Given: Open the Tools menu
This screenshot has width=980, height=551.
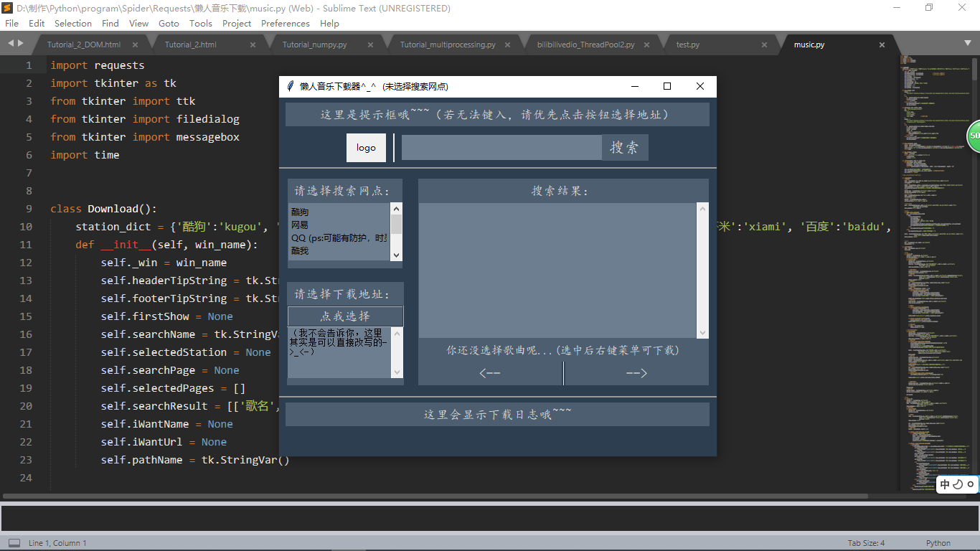Looking at the screenshot, I should [x=201, y=23].
